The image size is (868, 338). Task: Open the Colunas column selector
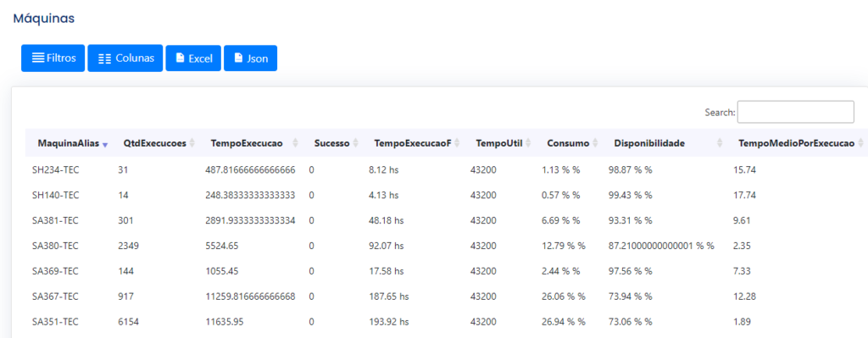click(x=125, y=58)
